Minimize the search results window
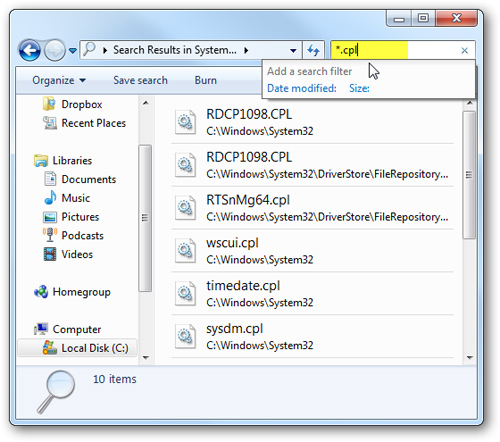The image size is (500, 442). coord(399,18)
